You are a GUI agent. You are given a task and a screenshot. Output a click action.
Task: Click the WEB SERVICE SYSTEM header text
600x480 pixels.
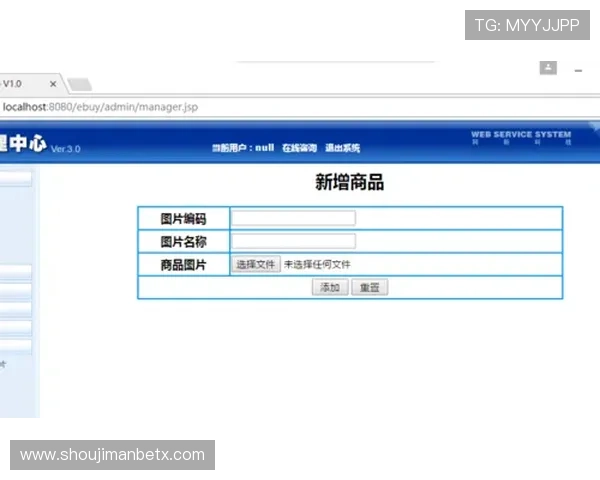click(521, 134)
